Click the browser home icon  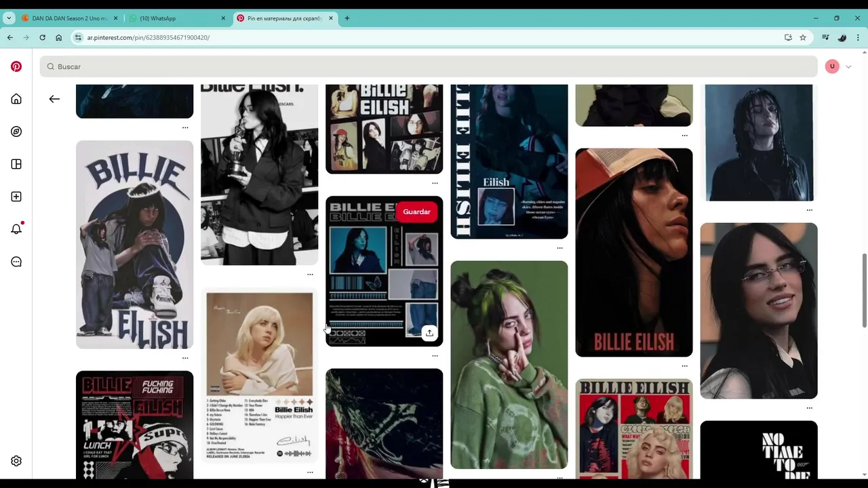[58, 37]
